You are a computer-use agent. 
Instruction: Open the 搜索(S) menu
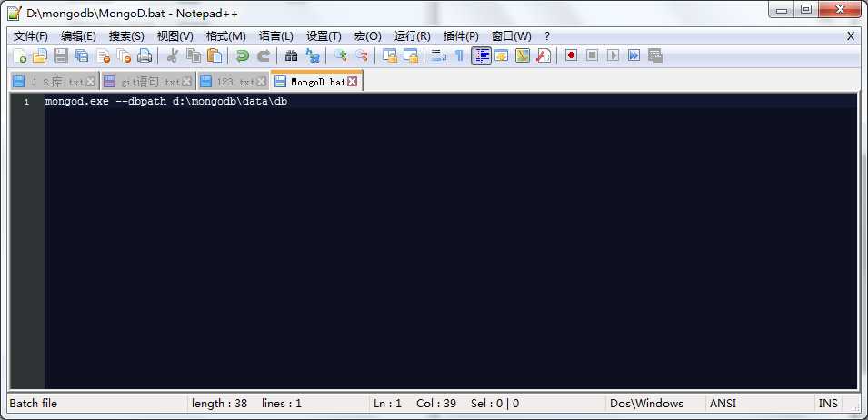[x=126, y=36]
